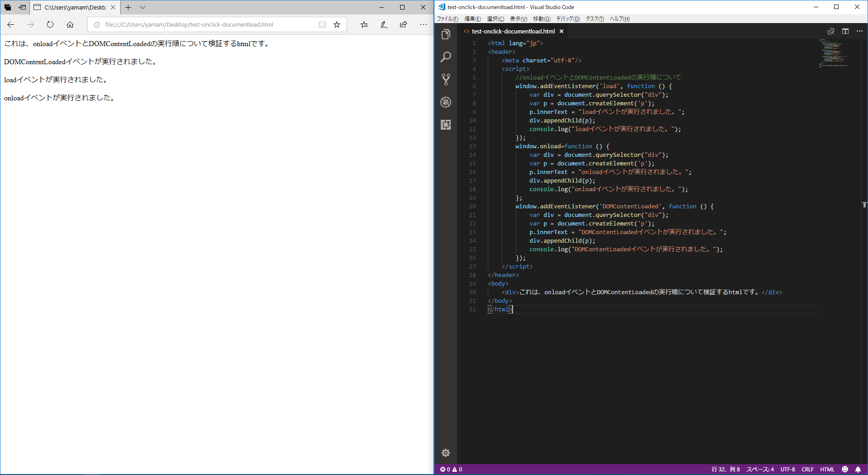The width and height of the screenshot is (868, 475).
Task: Open the HTML language mode selector
Action: click(827, 469)
